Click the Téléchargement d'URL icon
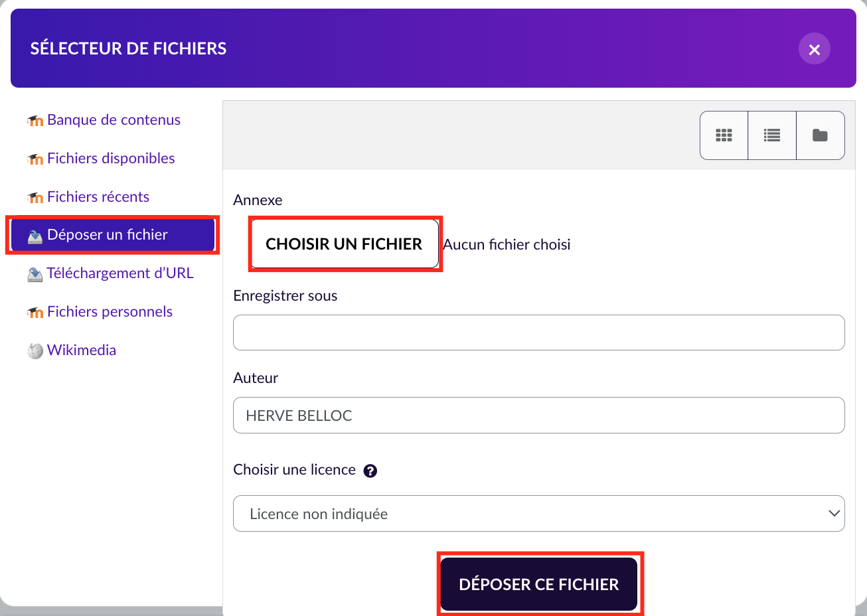This screenshot has width=867, height=616. pos(35,274)
